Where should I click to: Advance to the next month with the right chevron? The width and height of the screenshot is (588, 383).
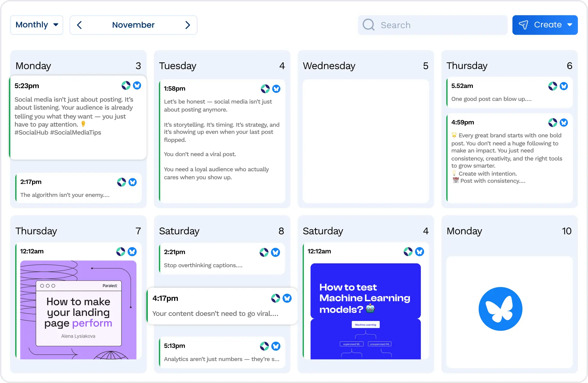188,25
